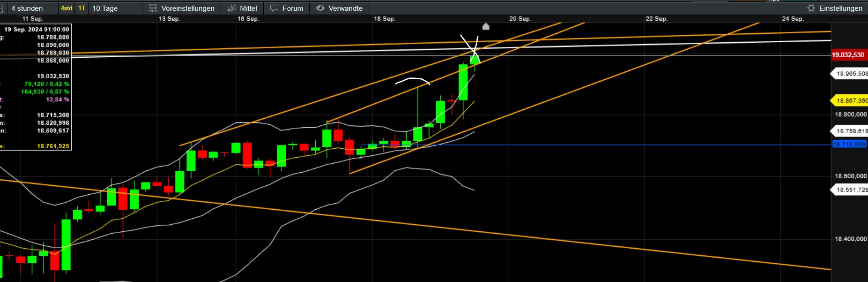
Task: Click the '24 Sep.' date axis label
Action: tap(793, 19)
